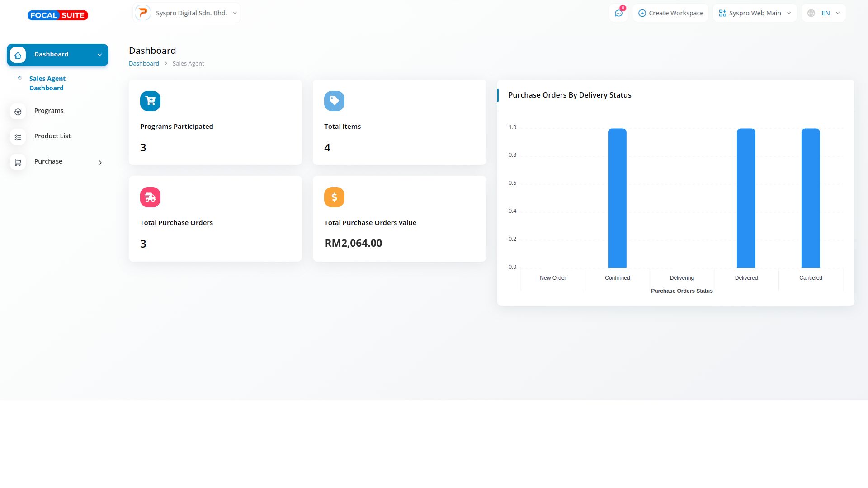868x488 pixels.
Task: Select the Sales Agent Dashboard menu item
Action: coord(47,83)
